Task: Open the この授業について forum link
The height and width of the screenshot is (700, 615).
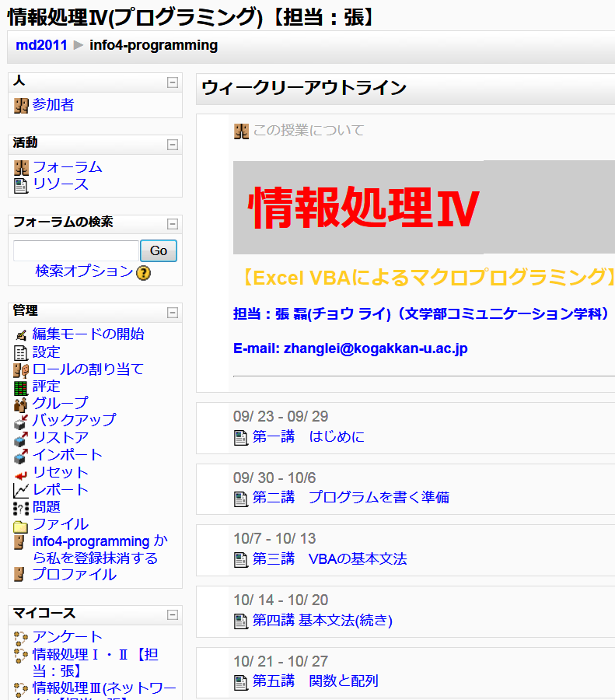Action: [309, 131]
